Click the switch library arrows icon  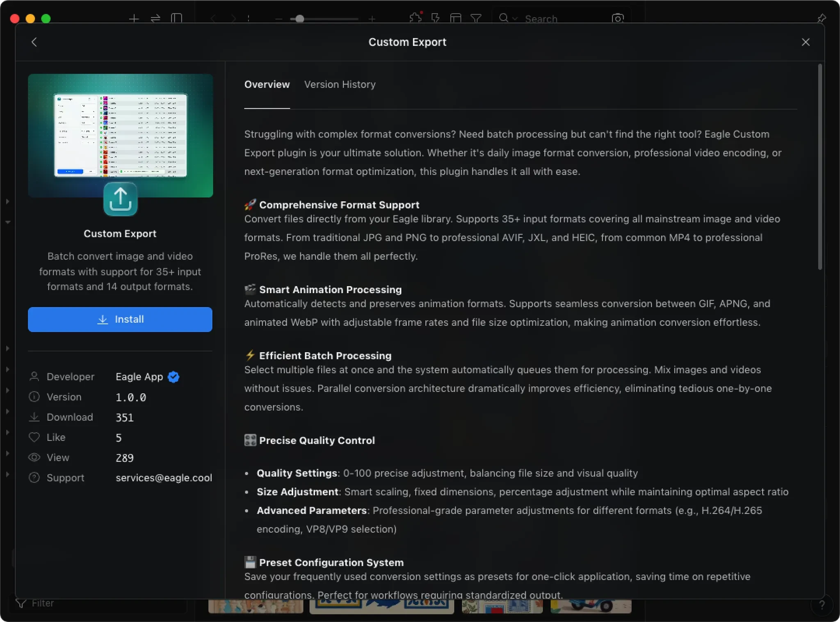[155, 18]
